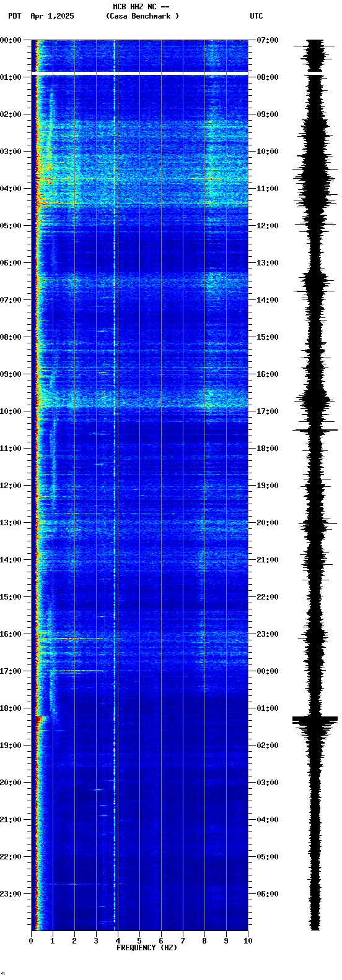
Task: Click the 07:00 PDT time label on left axis
Action: (11, 300)
